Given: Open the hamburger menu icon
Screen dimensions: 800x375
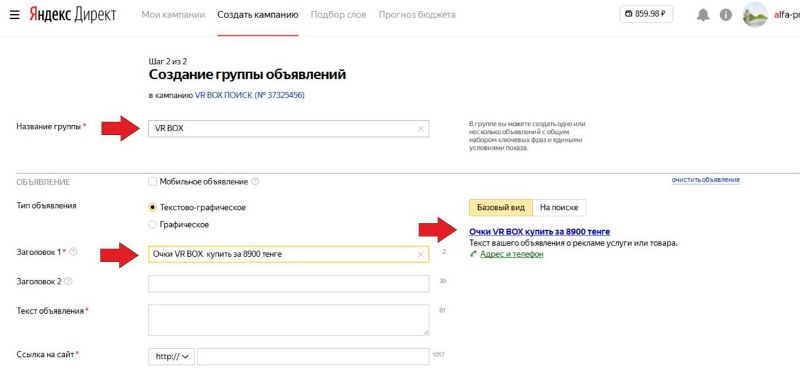Looking at the screenshot, I should [15, 15].
